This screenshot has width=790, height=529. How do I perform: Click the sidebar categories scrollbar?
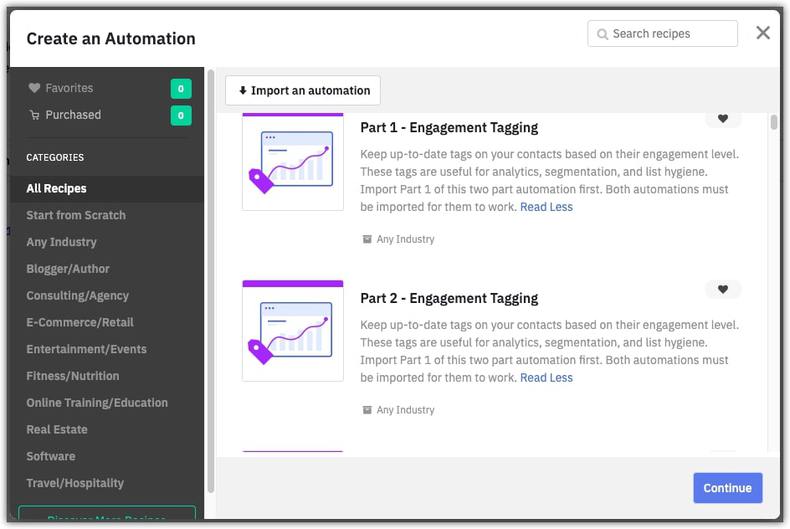coord(211,282)
